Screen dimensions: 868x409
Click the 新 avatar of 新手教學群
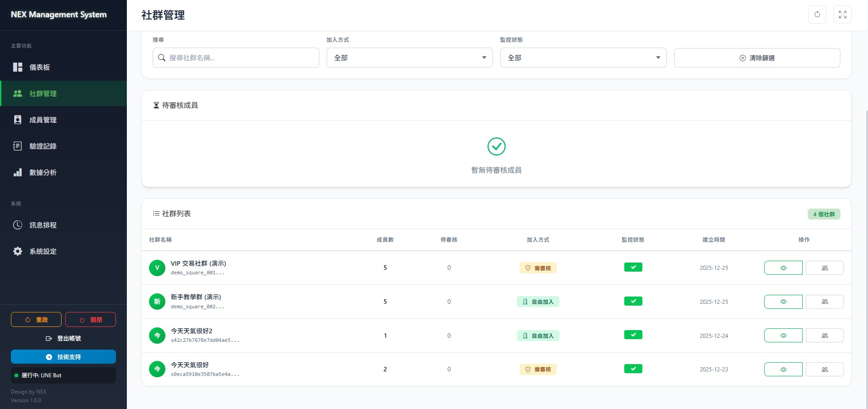click(157, 302)
